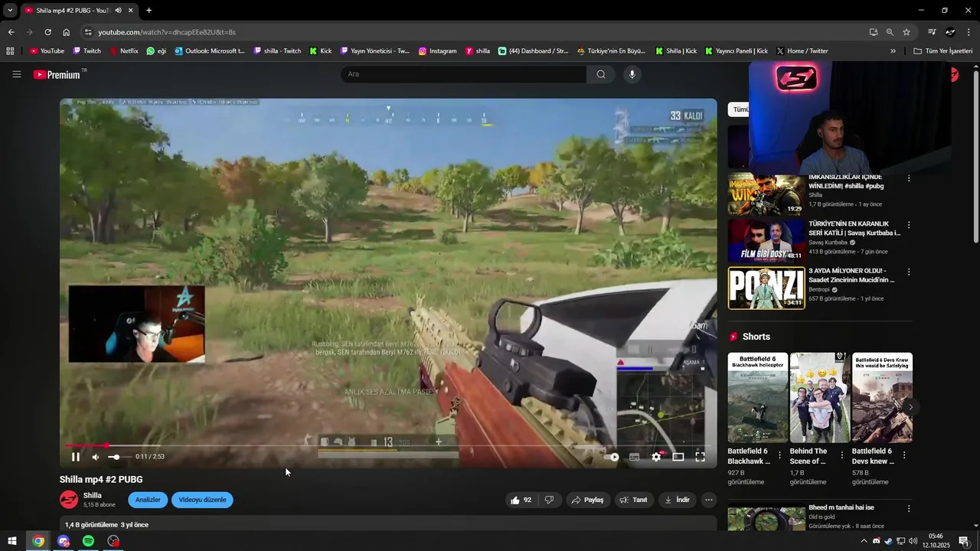Click the Tanıt promote button
The height and width of the screenshot is (551, 980).
[x=633, y=500]
